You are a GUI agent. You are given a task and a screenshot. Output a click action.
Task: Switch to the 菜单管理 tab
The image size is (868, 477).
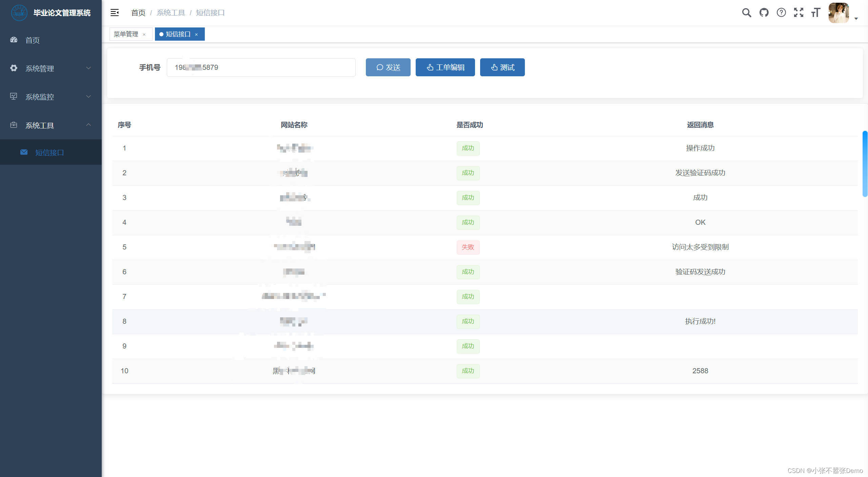(x=126, y=34)
